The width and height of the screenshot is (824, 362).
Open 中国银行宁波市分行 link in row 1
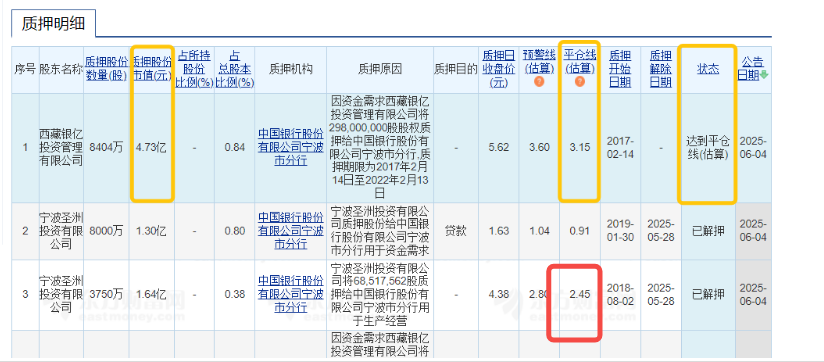291,148
